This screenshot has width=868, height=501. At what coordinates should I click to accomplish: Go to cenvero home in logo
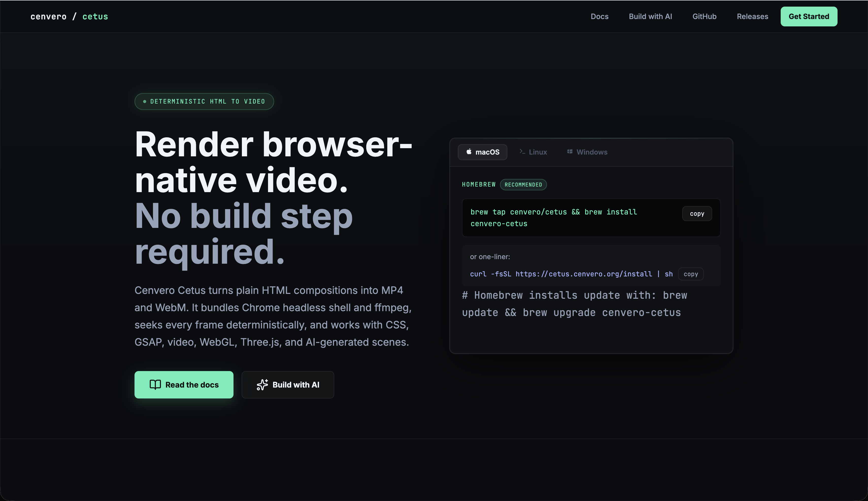[x=48, y=16]
